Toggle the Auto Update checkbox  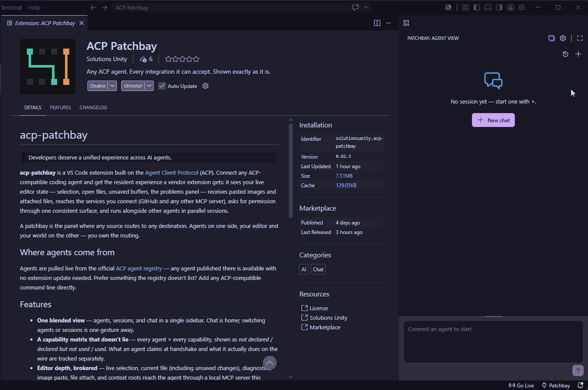(x=162, y=86)
